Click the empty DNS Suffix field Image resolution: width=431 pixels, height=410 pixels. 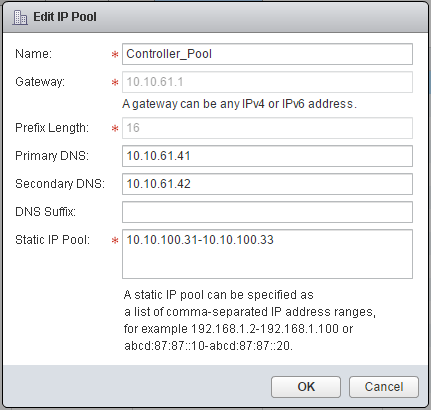267,212
